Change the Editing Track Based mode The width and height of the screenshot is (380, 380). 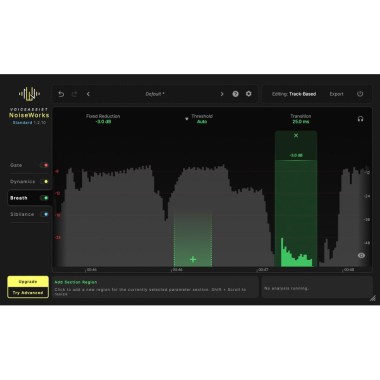pos(294,94)
